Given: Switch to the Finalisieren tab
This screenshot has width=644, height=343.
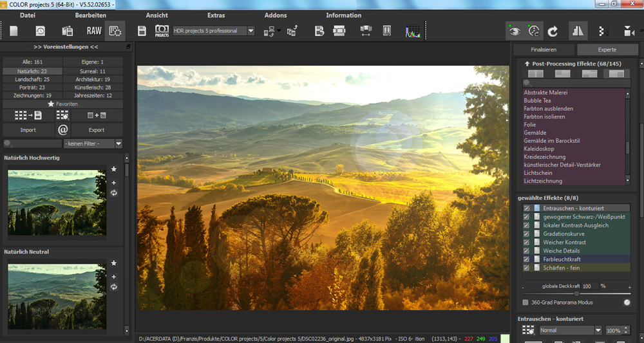Looking at the screenshot, I should [544, 50].
